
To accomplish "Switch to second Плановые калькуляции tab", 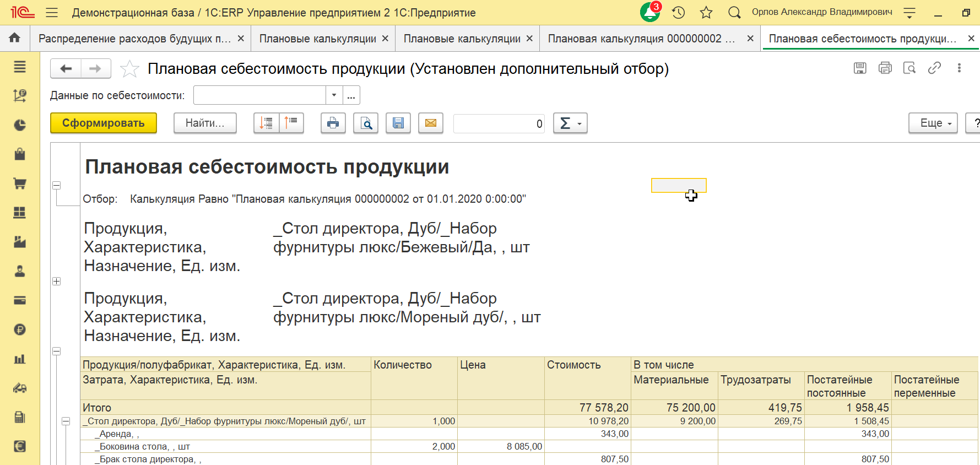I will (x=462, y=39).
